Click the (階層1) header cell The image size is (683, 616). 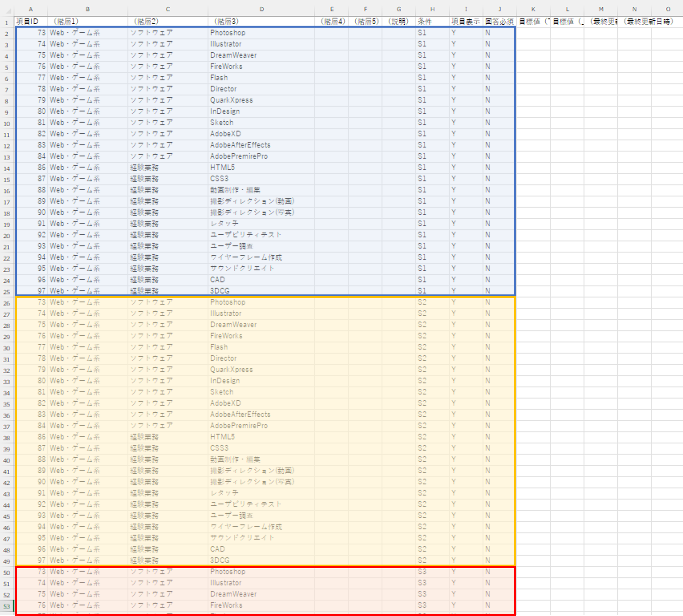click(88, 22)
